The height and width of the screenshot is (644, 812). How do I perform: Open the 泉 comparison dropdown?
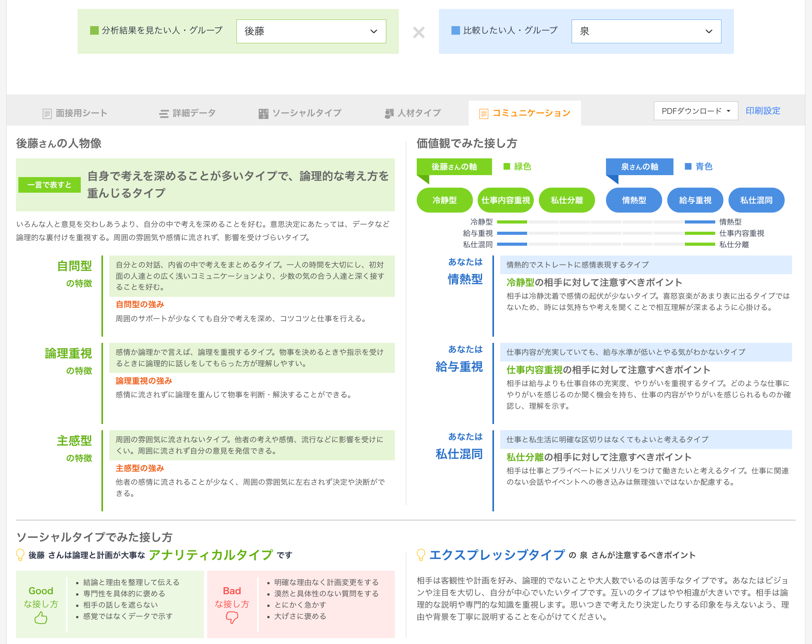click(x=646, y=31)
